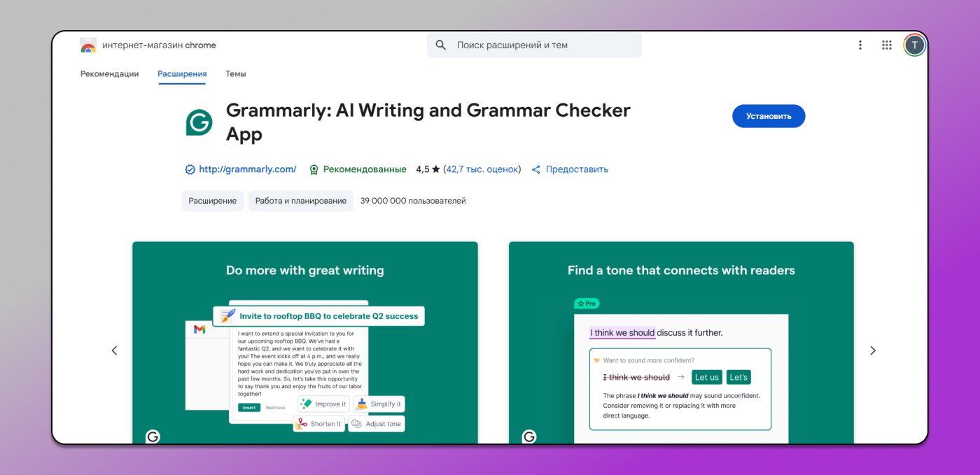View the 42,7 тыс. оценок ratings link
The width and height of the screenshot is (980, 475).
point(482,169)
